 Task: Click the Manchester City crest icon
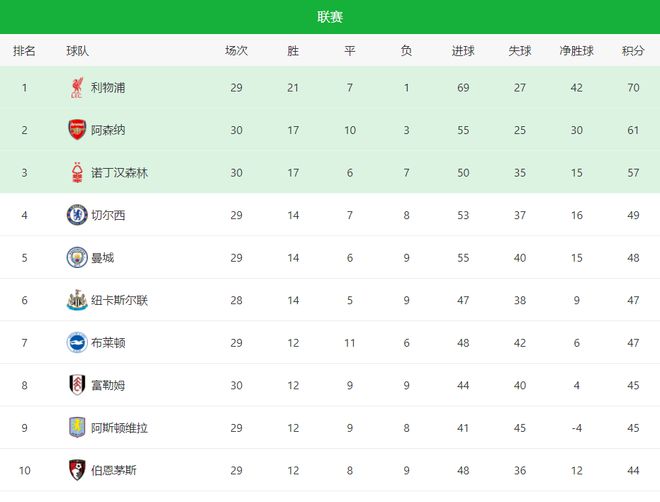(x=77, y=258)
